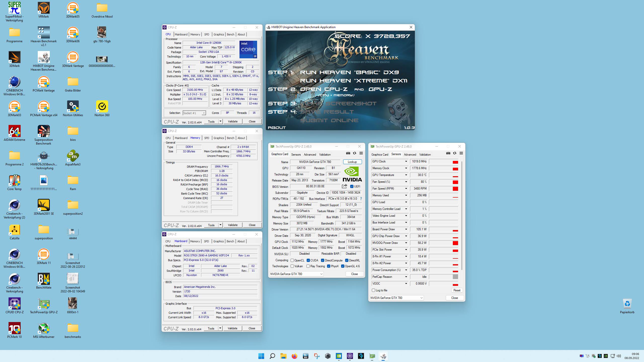This screenshot has width=644, height=362.
Task: Open Core Temp desktop icon
Action: tap(14, 183)
